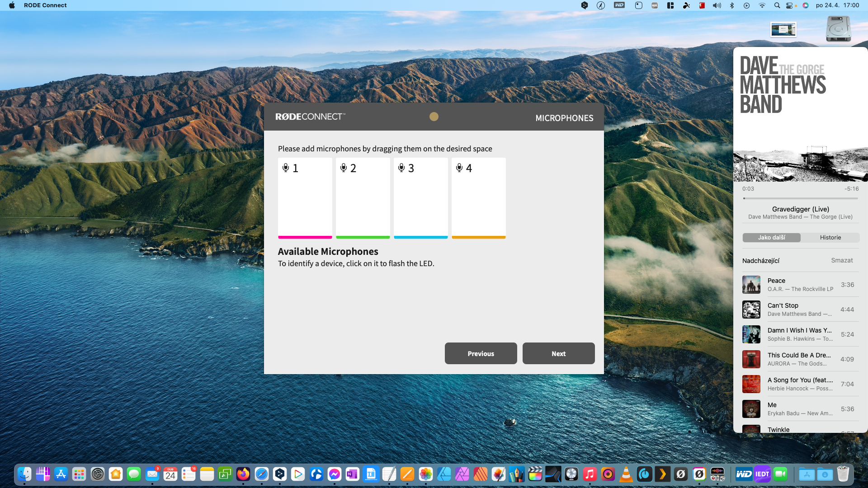
Task: Click the Next button
Action: point(558,354)
